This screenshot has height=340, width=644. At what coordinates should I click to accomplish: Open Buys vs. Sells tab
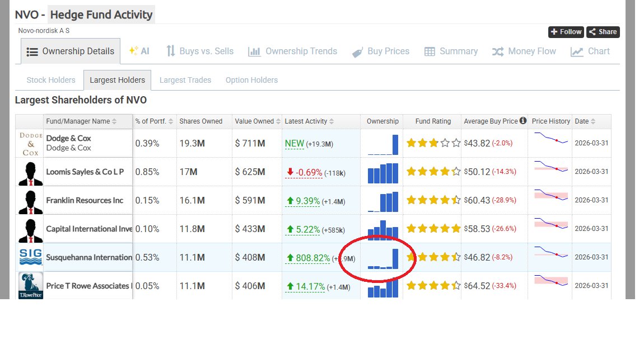point(200,51)
